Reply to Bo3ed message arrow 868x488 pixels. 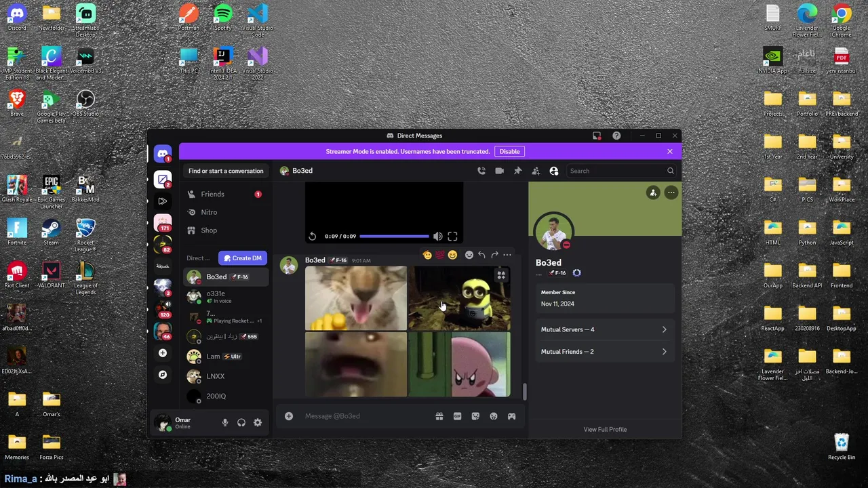point(481,255)
